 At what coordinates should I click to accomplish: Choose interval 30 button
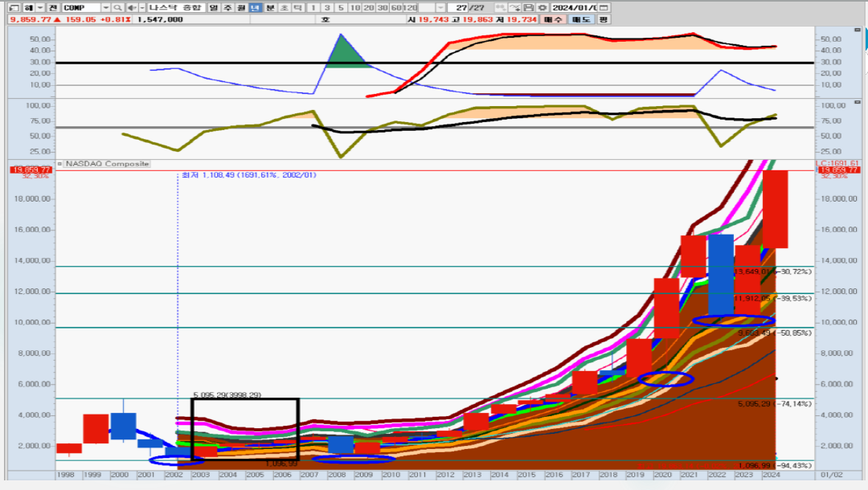coord(383,8)
